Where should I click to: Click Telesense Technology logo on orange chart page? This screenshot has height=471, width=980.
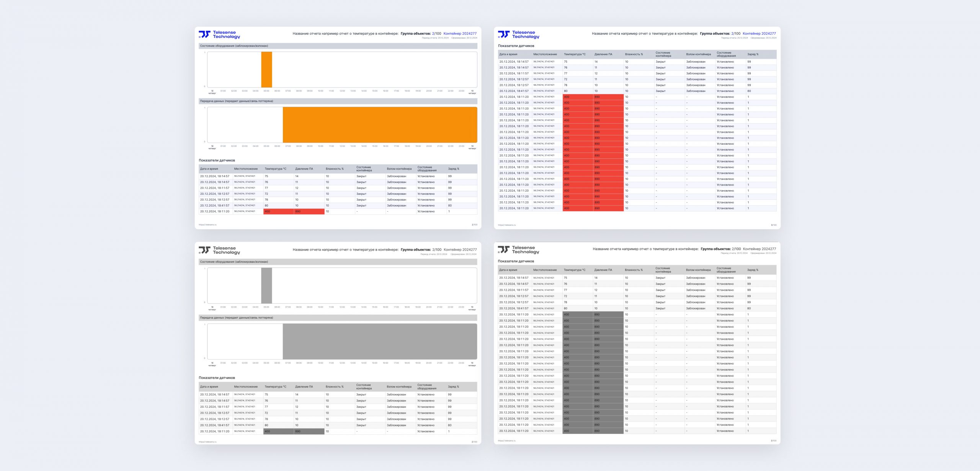(219, 35)
